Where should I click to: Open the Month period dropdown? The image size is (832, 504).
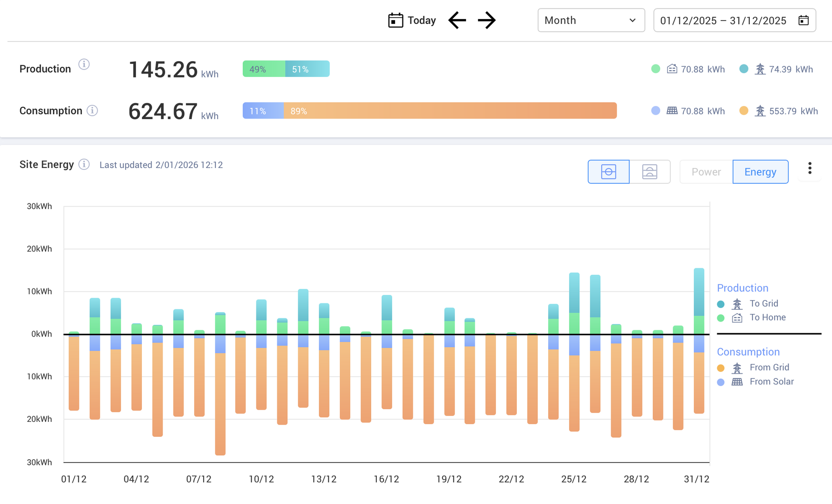pyautogui.click(x=591, y=21)
